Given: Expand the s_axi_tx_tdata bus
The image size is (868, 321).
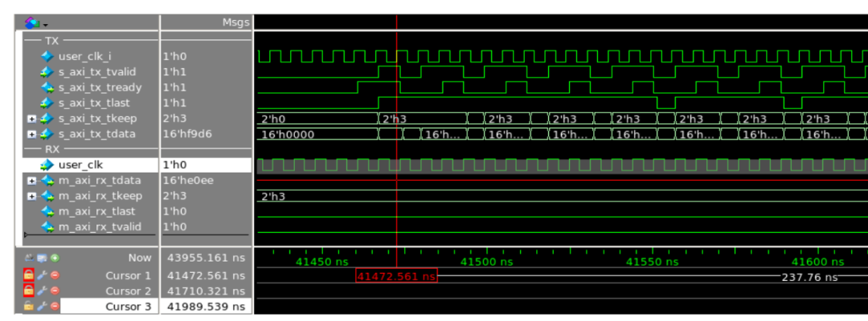Looking at the screenshot, I should click(x=31, y=134).
